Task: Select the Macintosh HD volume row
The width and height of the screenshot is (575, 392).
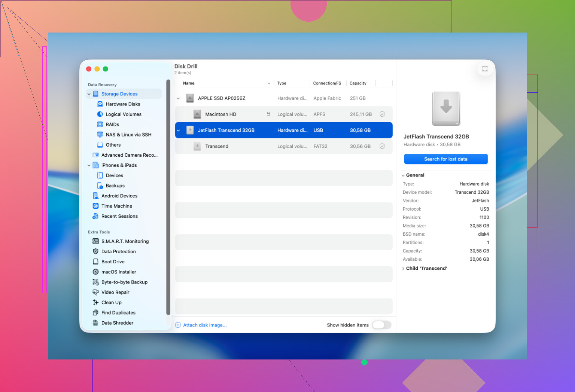Action: click(x=284, y=114)
